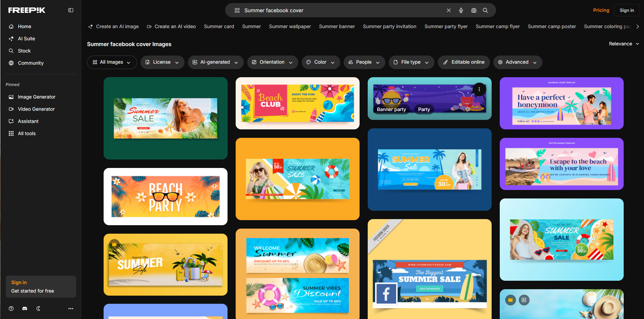Open help via the question mark icon
This screenshot has width=644, height=319.
point(11,309)
